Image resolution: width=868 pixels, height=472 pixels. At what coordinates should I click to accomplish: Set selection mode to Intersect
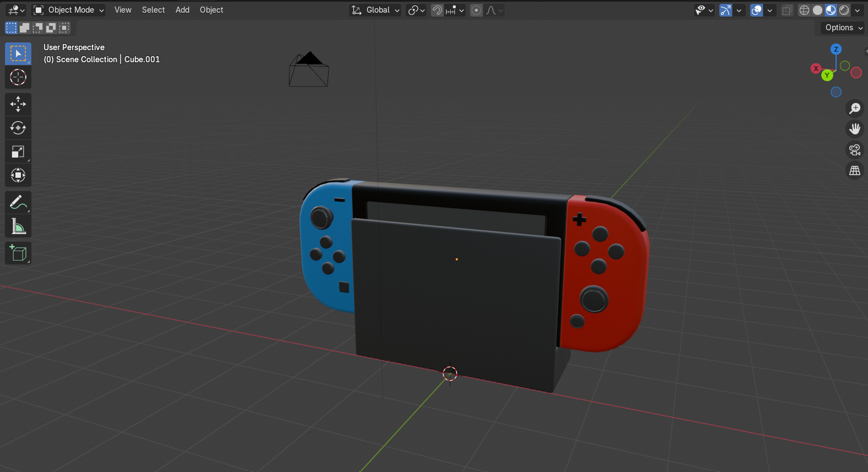coord(64,28)
